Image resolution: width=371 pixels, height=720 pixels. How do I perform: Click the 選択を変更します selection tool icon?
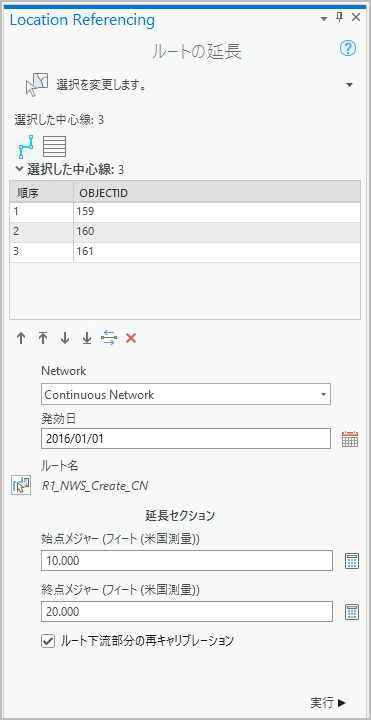37,84
